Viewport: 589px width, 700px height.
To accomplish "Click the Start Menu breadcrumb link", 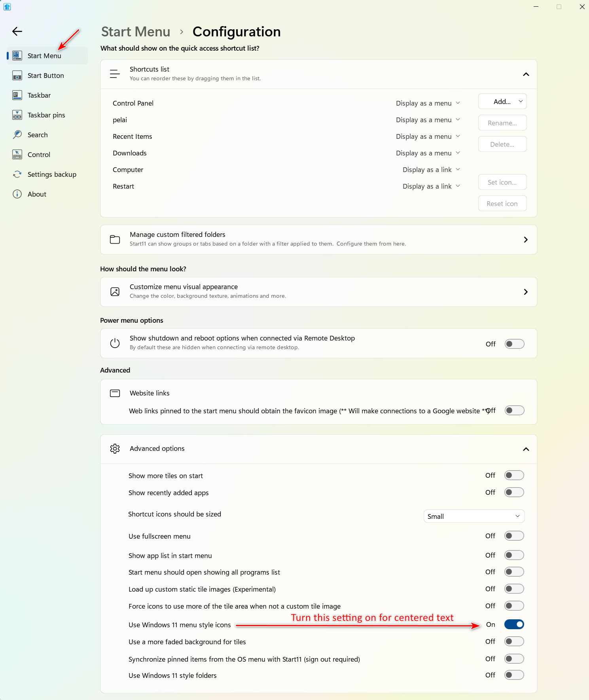I will [x=136, y=32].
